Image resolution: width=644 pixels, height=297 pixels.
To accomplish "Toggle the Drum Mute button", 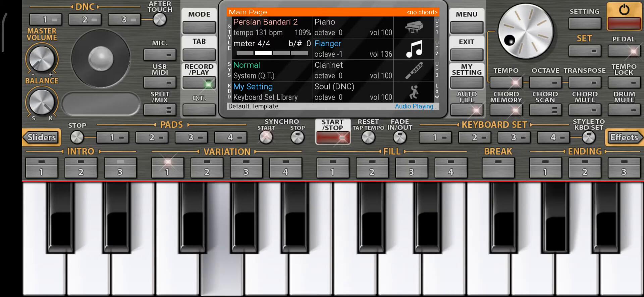I will [624, 110].
